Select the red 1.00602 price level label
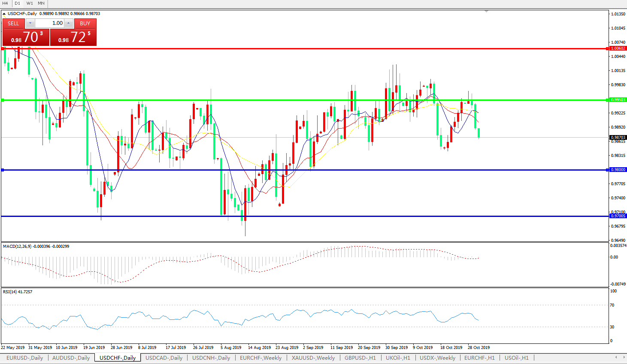 coord(618,48)
